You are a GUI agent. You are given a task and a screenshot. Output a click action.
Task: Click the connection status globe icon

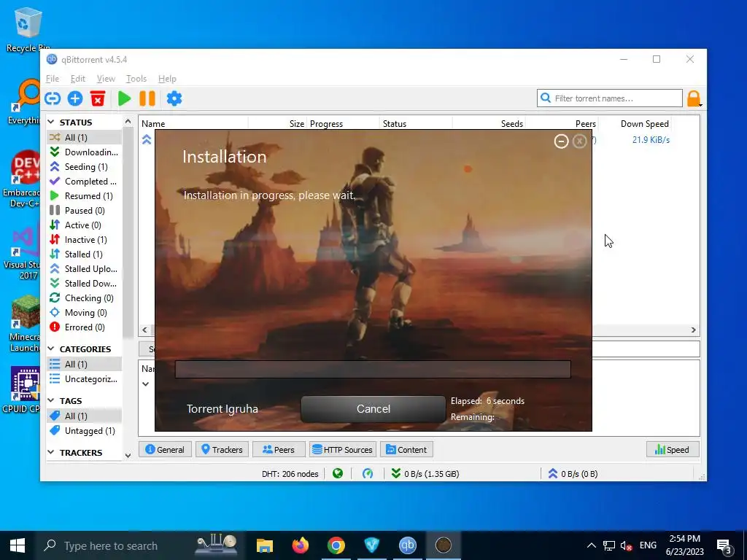(338, 473)
